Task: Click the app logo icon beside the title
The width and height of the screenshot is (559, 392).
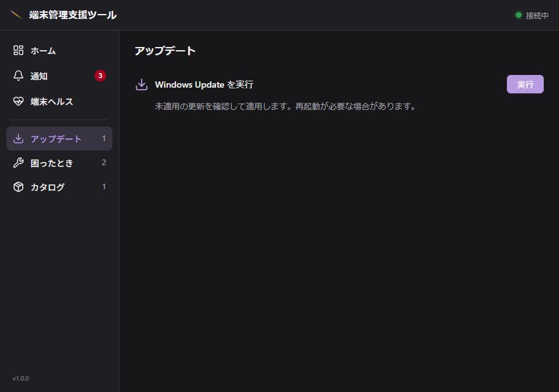Action: click(x=17, y=15)
